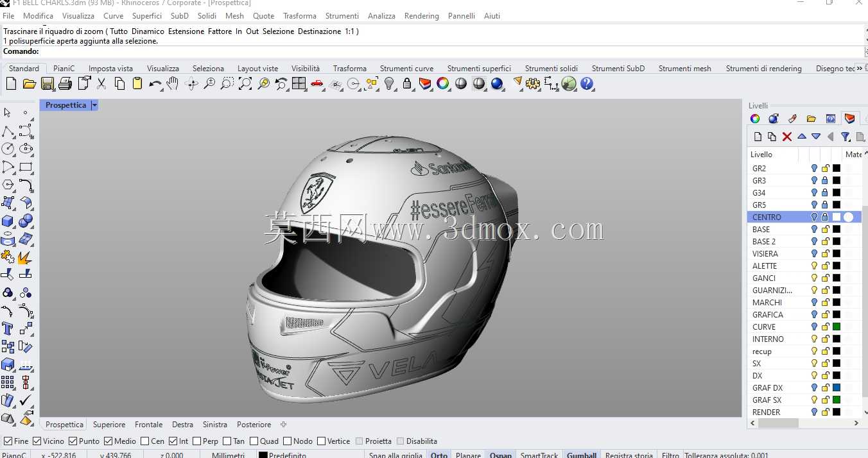This screenshot has height=458, width=868.
Task: Toggle visibility bulb of ALETTE layer
Action: pyautogui.click(x=814, y=266)
